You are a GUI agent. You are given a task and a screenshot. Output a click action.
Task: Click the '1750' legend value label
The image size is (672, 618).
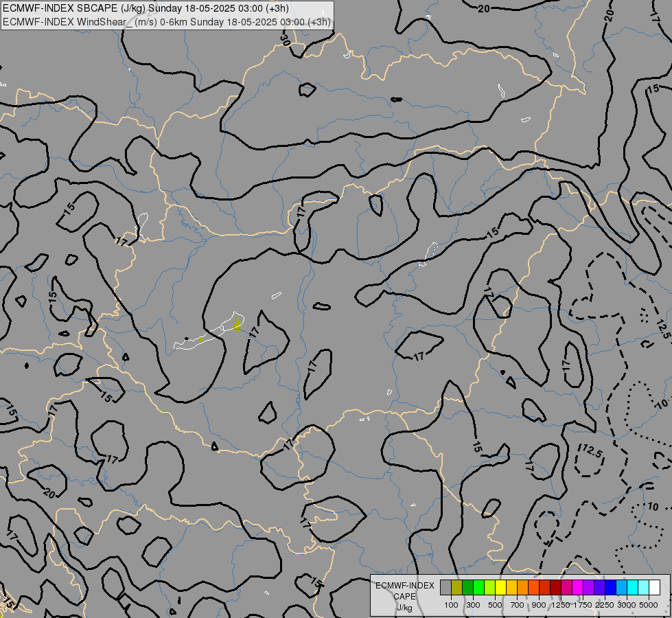coord(583,605)
